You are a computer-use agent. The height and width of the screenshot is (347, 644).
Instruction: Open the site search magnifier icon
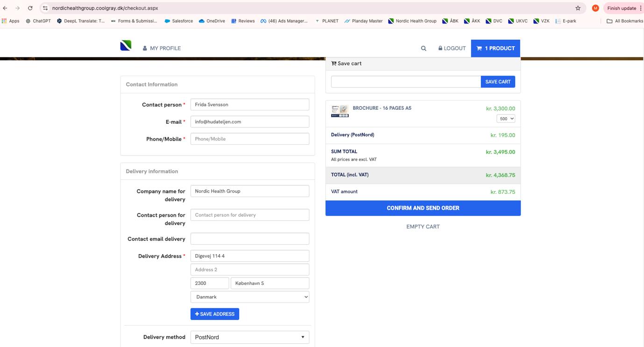click(424, 48)
